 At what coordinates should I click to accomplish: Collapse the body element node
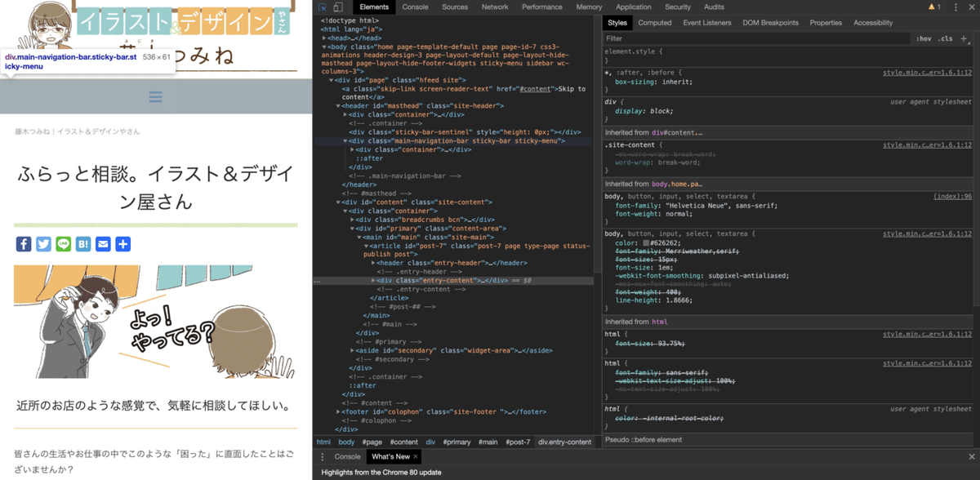click(x=326, y=47)
